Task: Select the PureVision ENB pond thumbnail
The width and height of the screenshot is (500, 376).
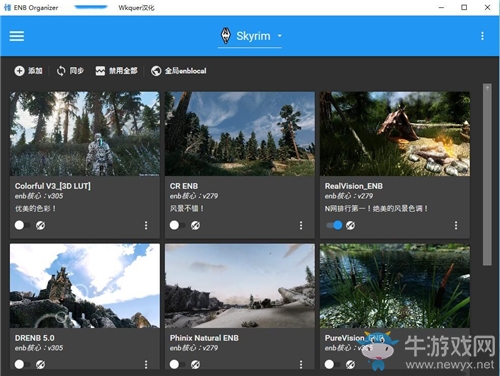Action: click(x=395, y=286)
